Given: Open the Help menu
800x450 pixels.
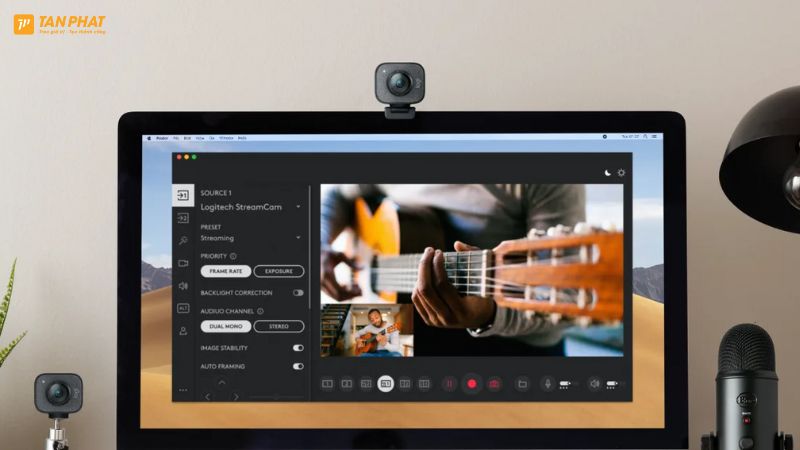Looking at the screenshot, I should pos(242,138).
